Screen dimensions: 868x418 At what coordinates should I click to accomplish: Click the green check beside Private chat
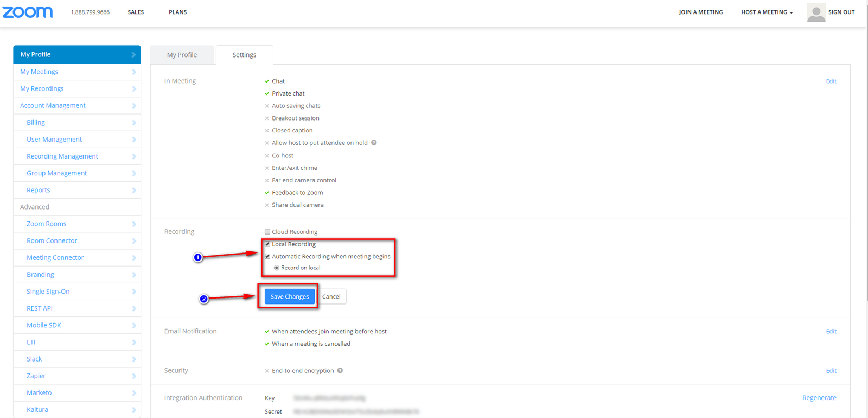267,94
